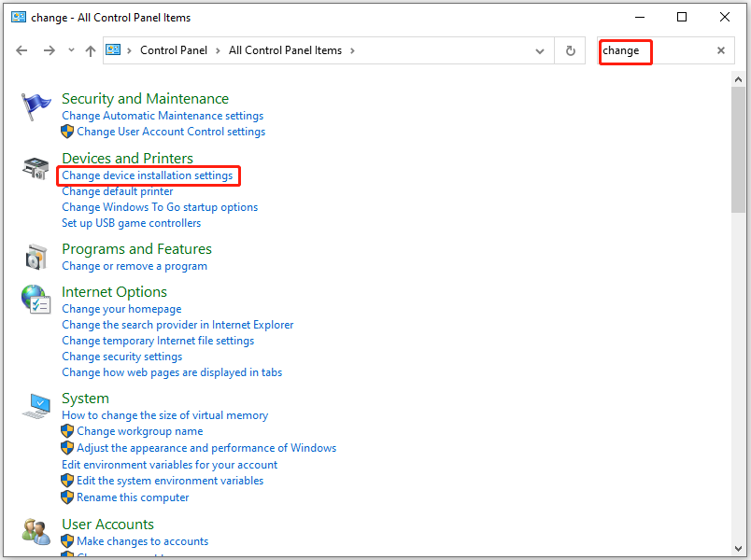
Task: Maximize the Control Panel window
Action: click(x=682, y=17)
